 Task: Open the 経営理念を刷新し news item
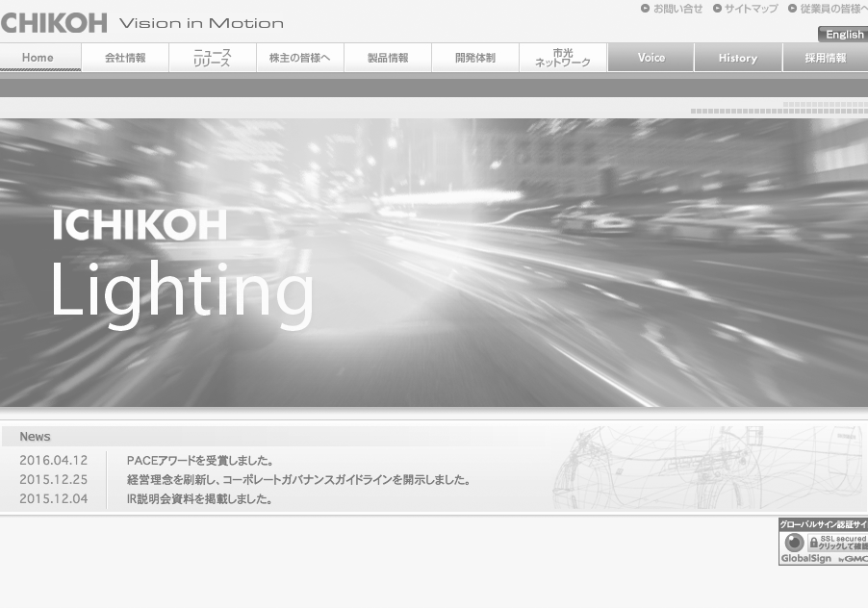298,480
